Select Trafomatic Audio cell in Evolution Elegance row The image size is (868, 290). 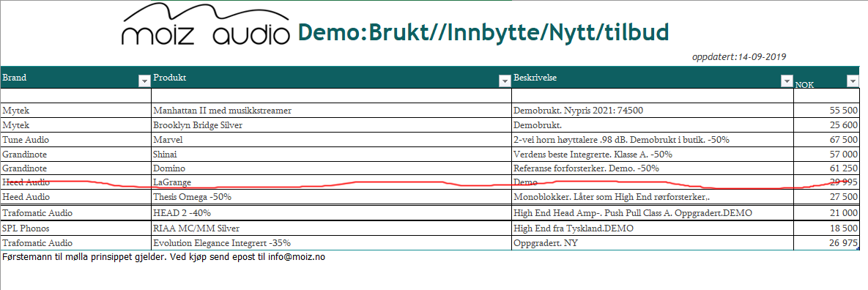click(76, 243)
